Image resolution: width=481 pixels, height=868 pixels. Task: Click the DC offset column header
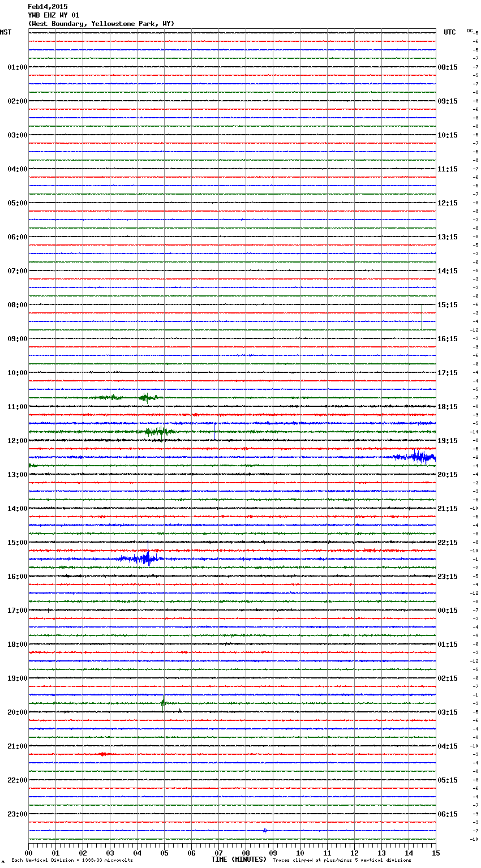(x=470, y=31)
